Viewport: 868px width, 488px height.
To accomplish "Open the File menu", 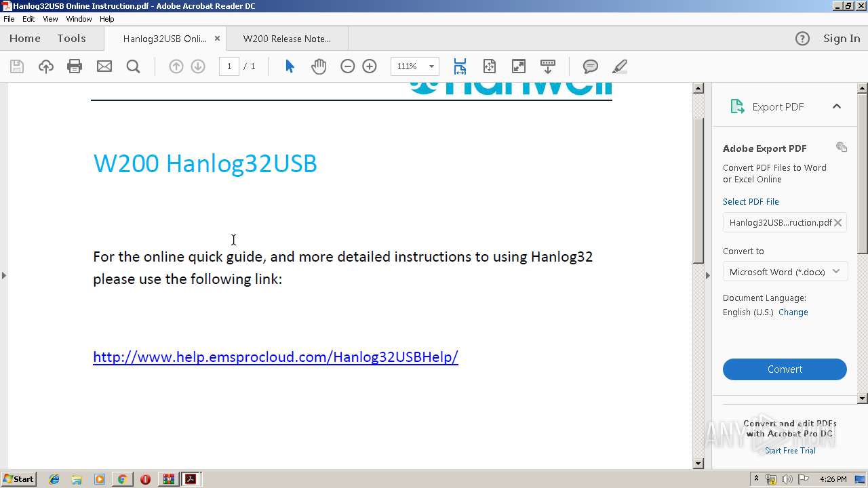I will pos(9,19).
